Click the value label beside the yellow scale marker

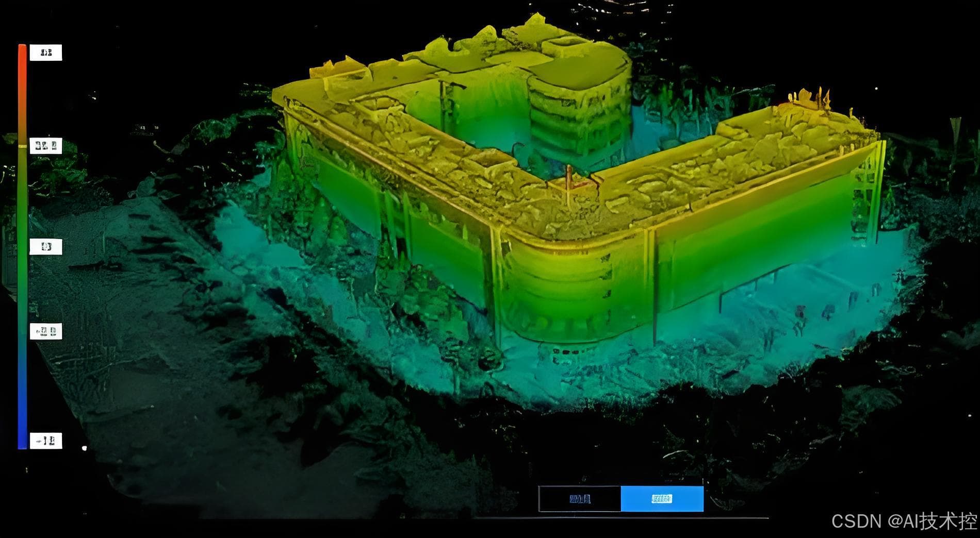[x=46, y=146]
